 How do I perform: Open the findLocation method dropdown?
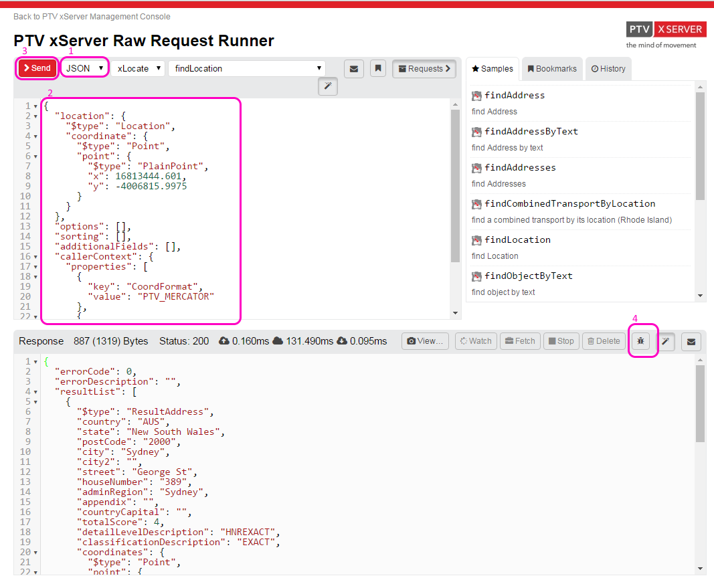(247, 68)
